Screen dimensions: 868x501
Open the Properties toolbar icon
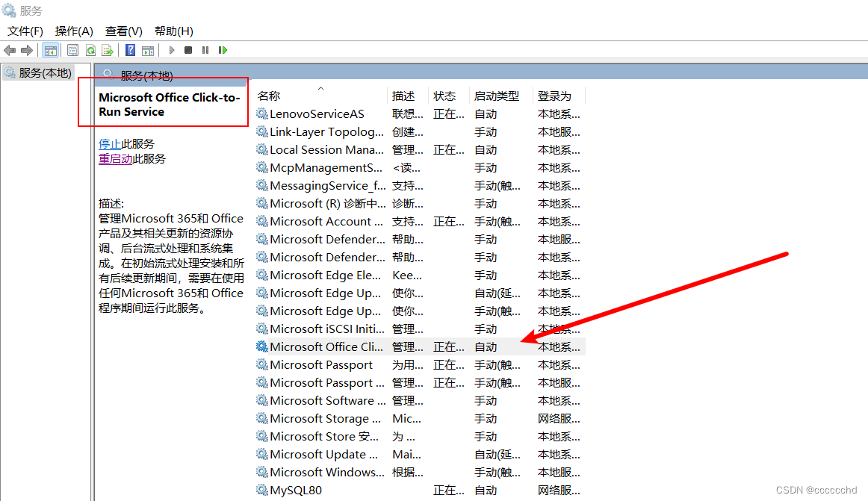(72, 50)
